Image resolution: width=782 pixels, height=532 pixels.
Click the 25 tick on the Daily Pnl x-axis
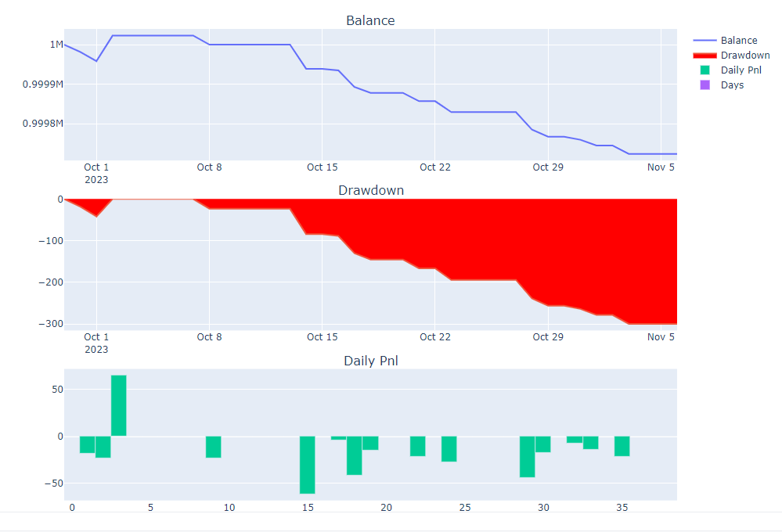[x=465, y=508]
